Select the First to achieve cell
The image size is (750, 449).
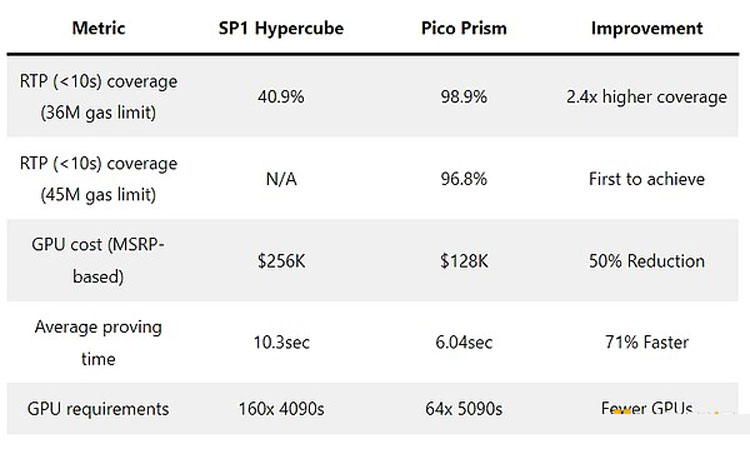[646, 180]
